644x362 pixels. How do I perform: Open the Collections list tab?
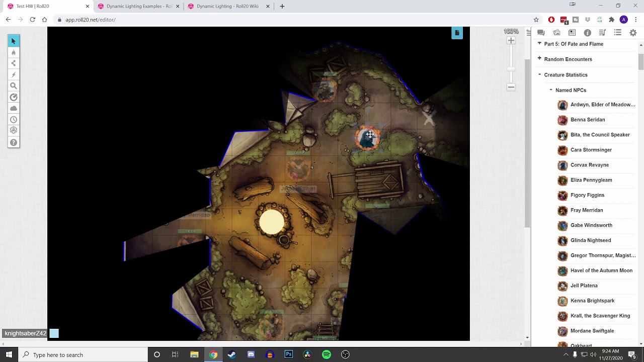618,33
